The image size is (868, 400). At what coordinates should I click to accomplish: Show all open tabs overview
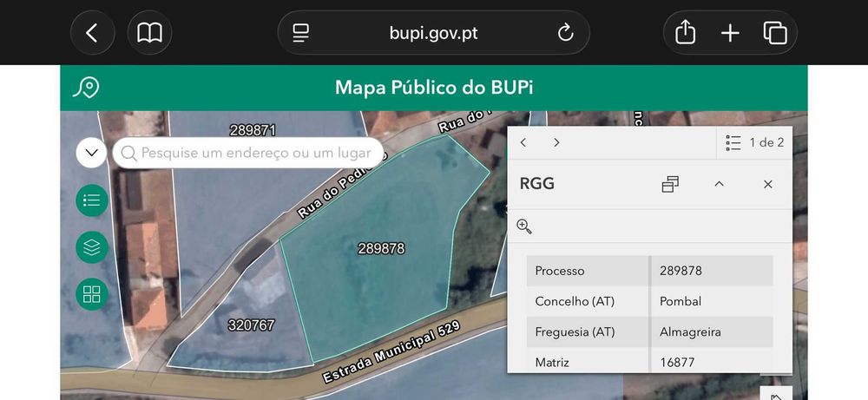(775, 33)
